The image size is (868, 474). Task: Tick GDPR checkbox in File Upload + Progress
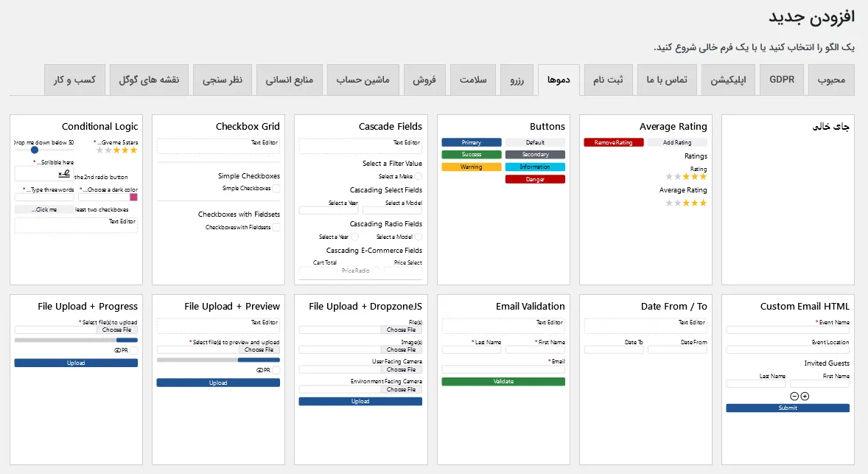(x=134, y=350)
